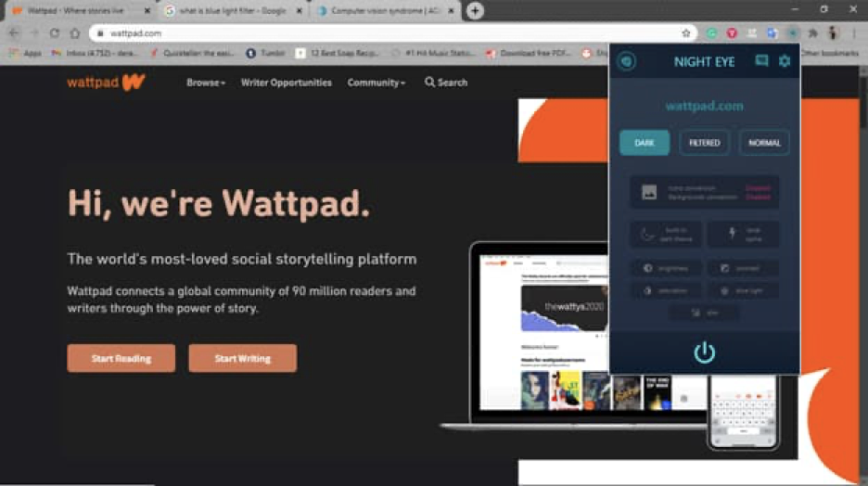Go to the browser home page
The width and height of the screenshot is (868, 486).
click(x=75, y=33)
